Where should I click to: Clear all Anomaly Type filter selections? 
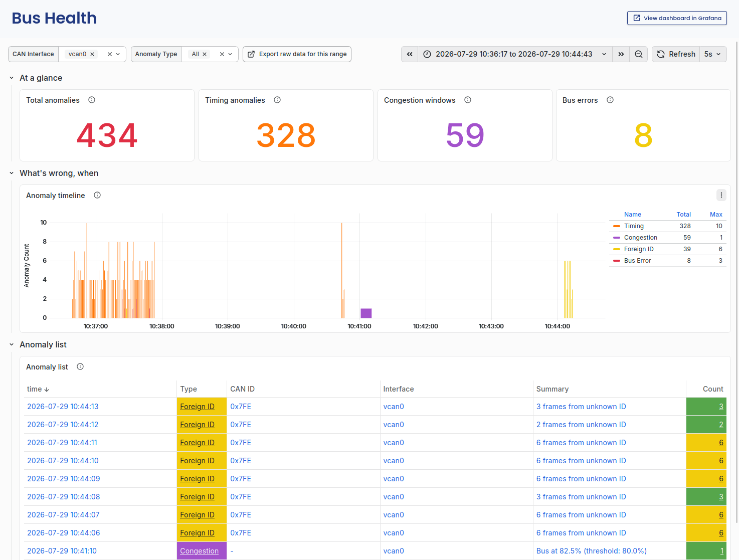pyautogui.click(x=222, y=54)
